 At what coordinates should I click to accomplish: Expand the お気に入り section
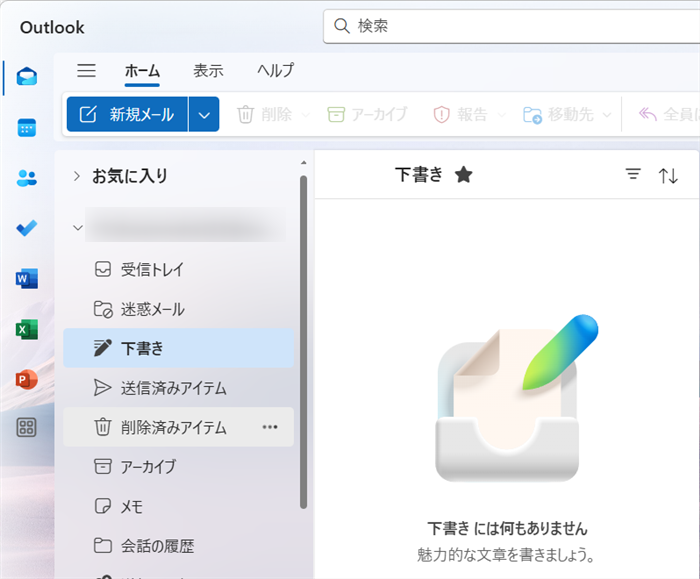coord(77,176)
